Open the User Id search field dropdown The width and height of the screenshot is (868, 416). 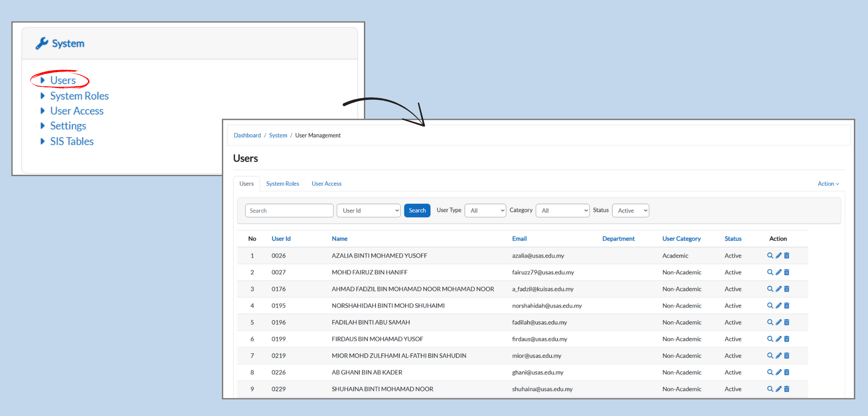click(368, 211)
